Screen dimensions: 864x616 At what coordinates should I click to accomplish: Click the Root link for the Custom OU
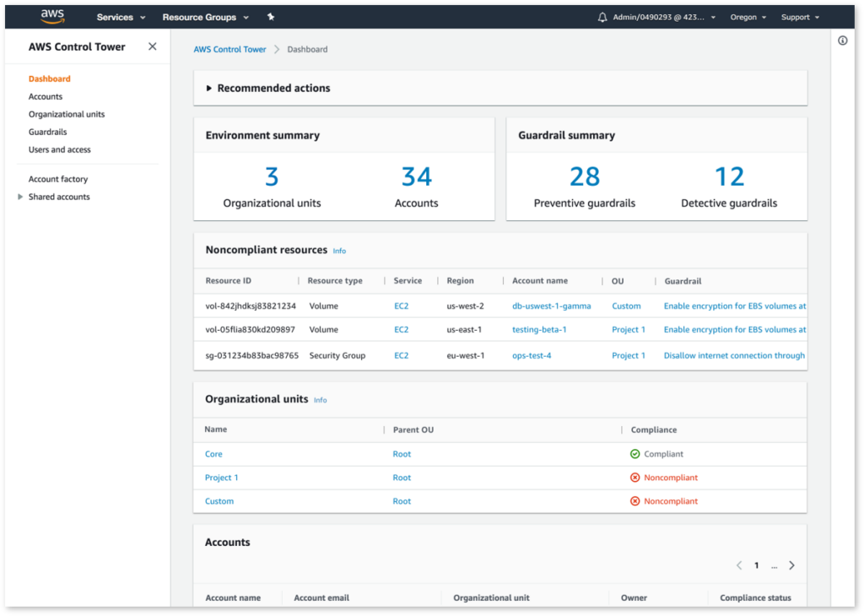point(402,500)
